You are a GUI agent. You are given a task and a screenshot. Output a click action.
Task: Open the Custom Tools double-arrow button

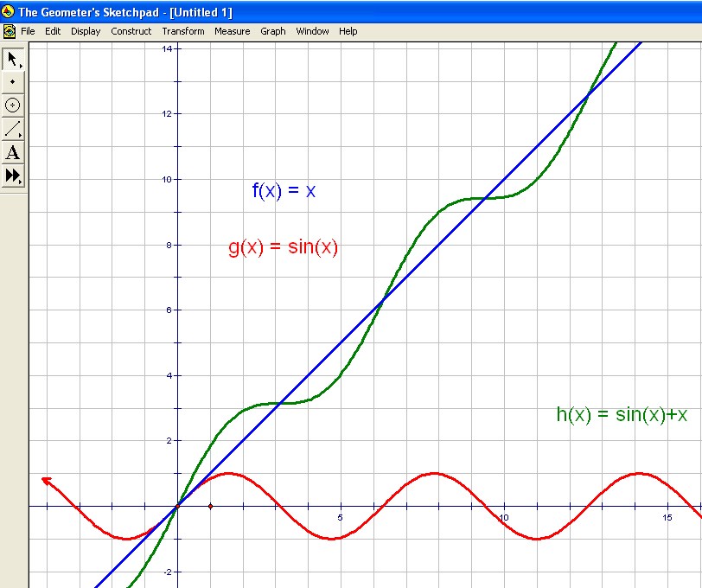pyautogui.click(x=13, y=176)
